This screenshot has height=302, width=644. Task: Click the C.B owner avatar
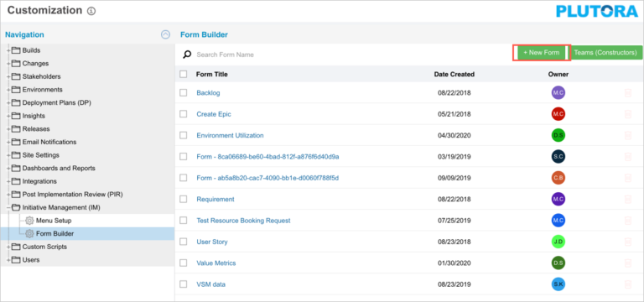[558, 178]
